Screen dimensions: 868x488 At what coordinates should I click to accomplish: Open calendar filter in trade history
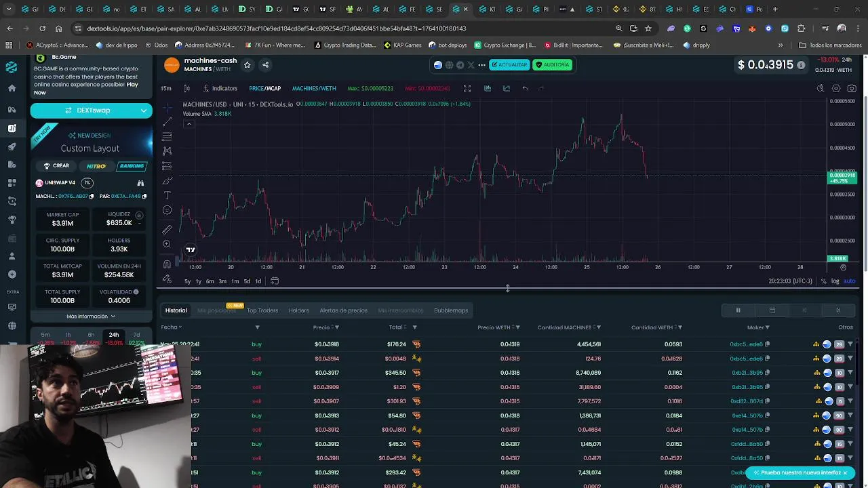pos(772,310)
